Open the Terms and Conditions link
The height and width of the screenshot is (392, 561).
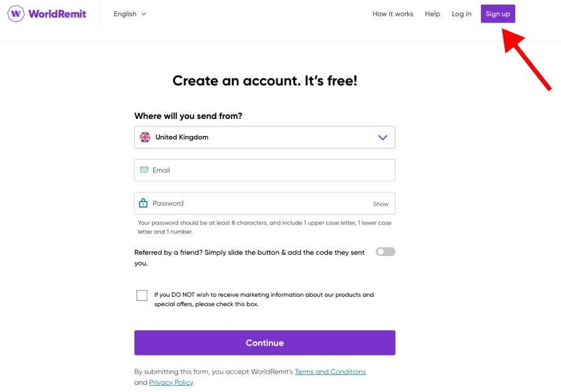point(330,372)
